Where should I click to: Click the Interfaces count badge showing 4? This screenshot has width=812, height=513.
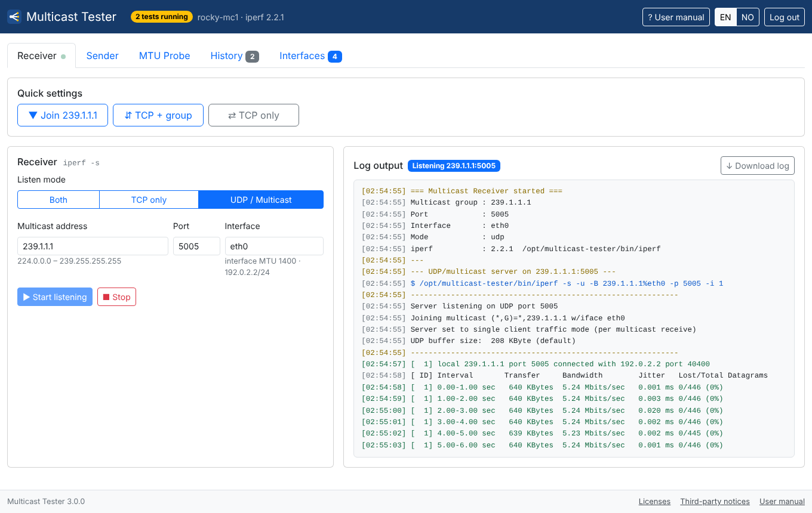coord(335,57)
